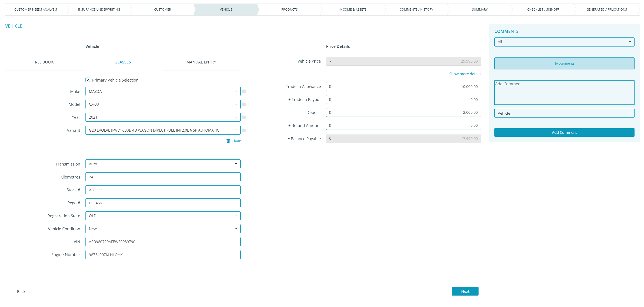Click the Back button
Image resolution: width=644 pixels, height=307 pixels.
(21, 292)
